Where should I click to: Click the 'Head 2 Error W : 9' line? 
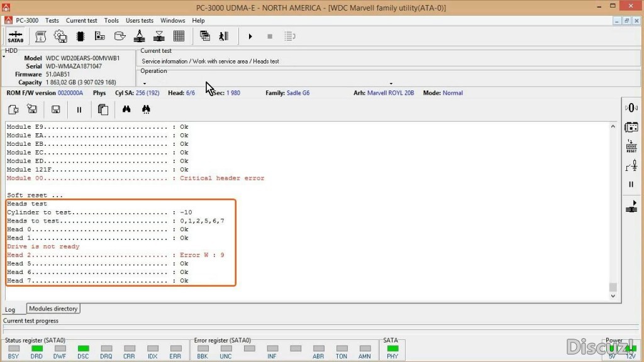coord(116,255)
